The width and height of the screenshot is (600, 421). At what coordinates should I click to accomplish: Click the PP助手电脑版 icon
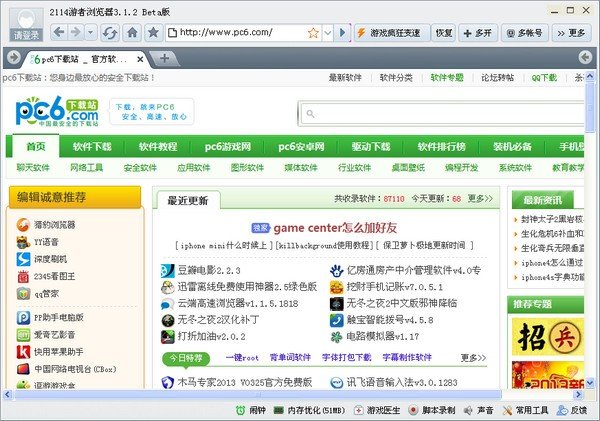pos(23,318)
